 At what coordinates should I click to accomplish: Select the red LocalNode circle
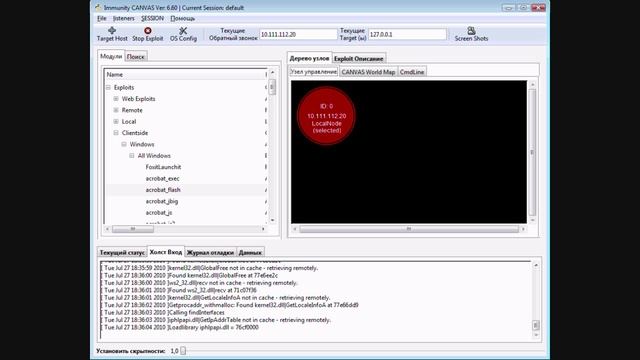coord(326,116)
